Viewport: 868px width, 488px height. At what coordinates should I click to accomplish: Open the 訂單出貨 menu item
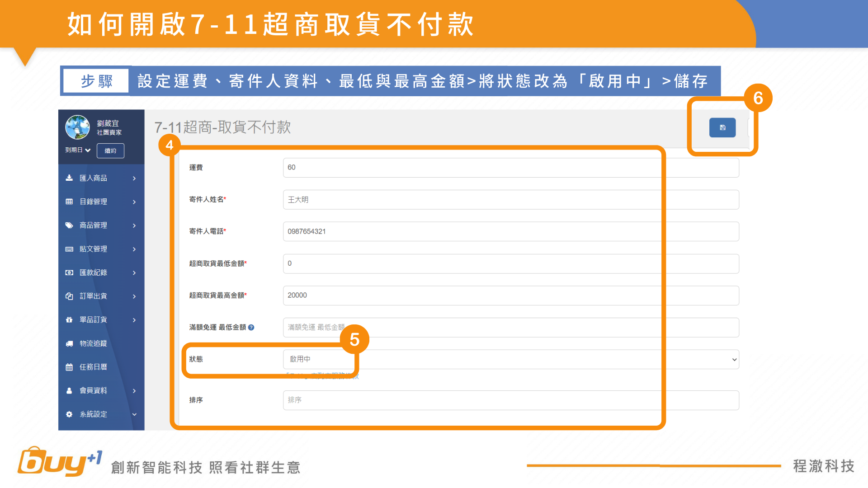click(94, 296)
